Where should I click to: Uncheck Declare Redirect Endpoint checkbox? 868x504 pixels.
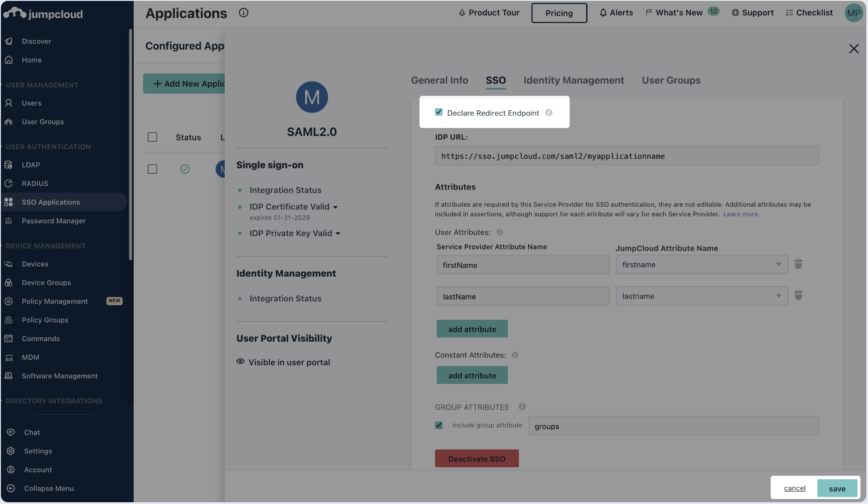439,112
